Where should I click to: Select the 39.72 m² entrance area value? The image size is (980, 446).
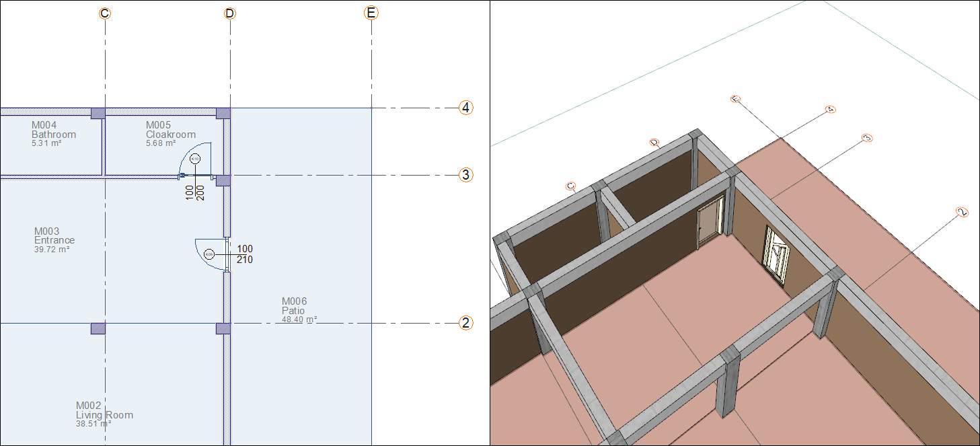coord(52,250)
